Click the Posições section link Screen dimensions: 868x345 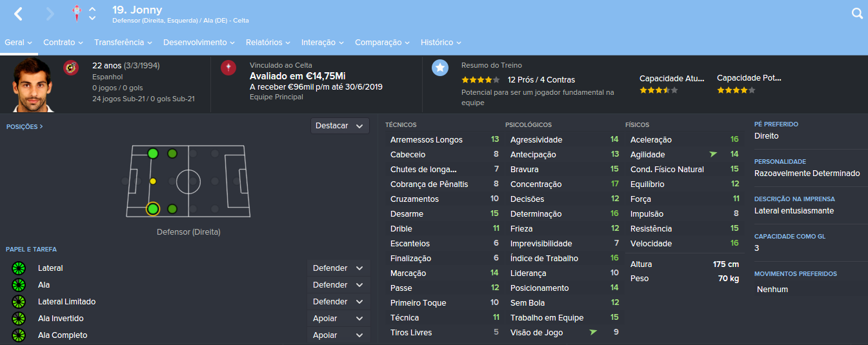(25, 126)
